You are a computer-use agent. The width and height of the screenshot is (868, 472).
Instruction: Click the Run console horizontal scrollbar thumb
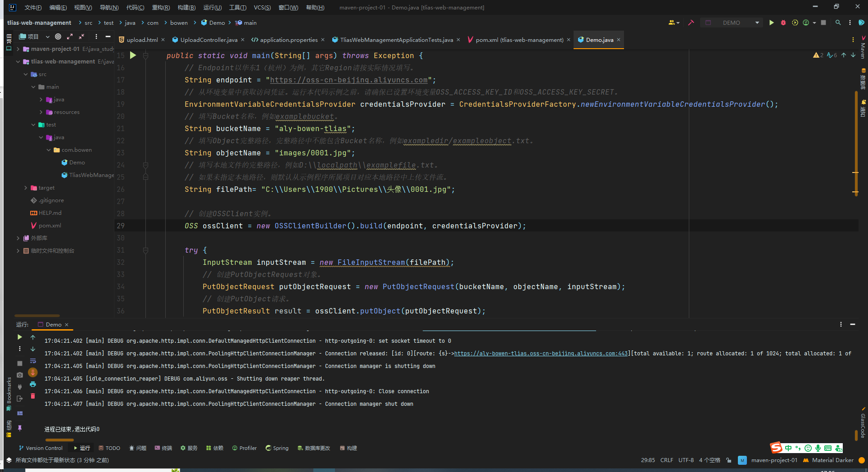click(59, 440)
